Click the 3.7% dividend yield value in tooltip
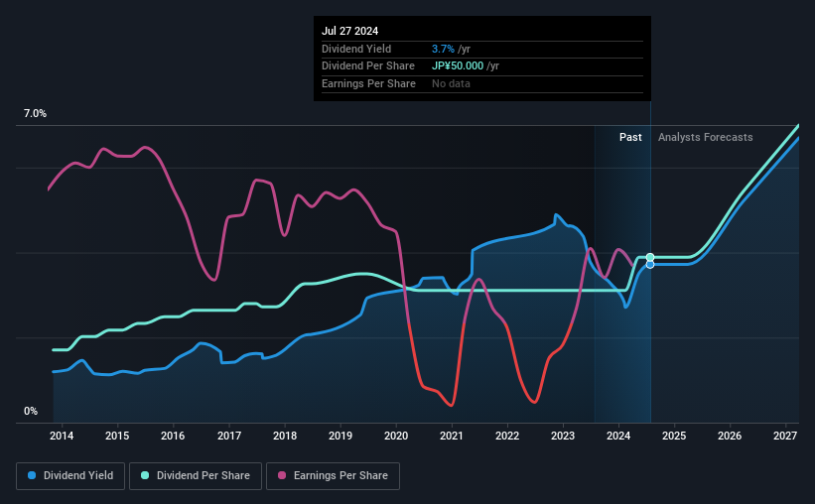 (443, 49)
